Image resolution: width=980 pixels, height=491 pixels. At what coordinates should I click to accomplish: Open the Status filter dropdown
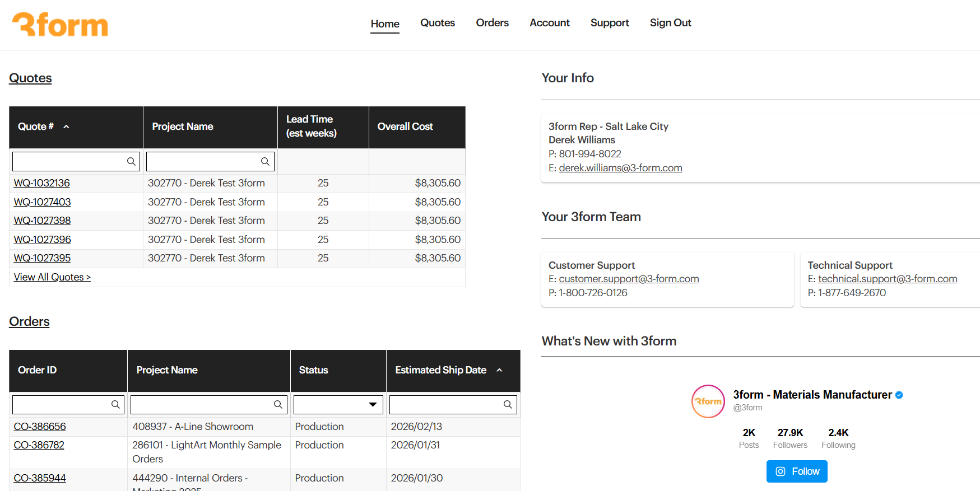coord(373,405)
